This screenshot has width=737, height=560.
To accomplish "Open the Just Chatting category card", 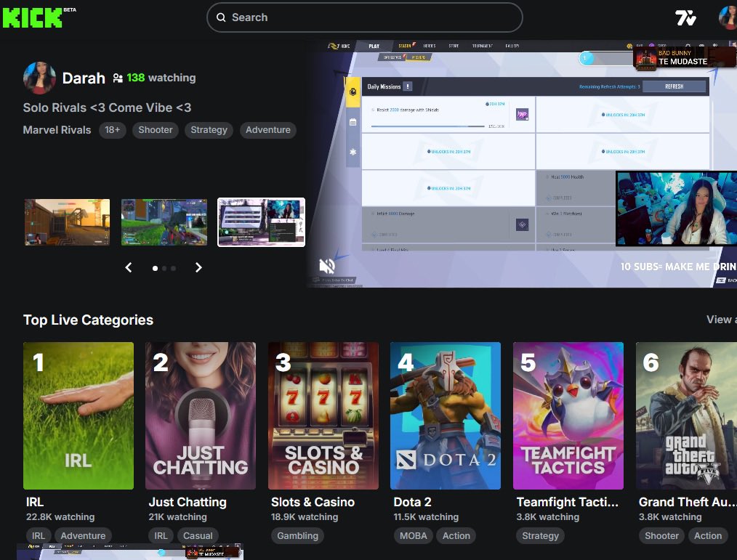I will coord(201,415).
